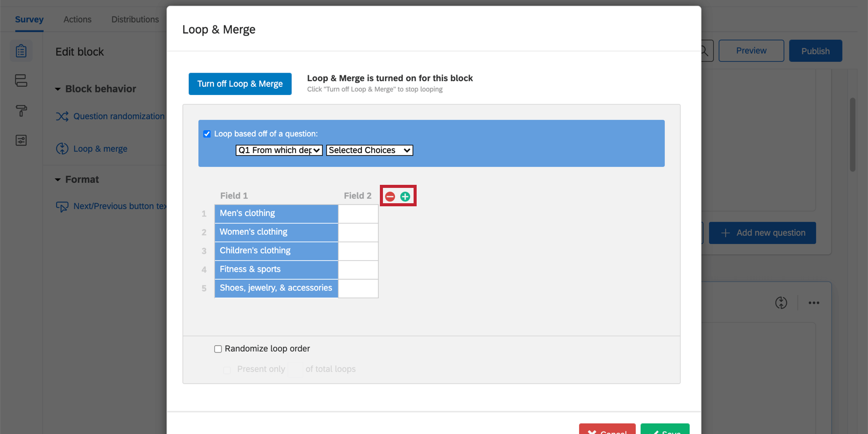Switch to the Distributions tab
The width and height of the screenshot is (868, 434).
click(135, 19)
